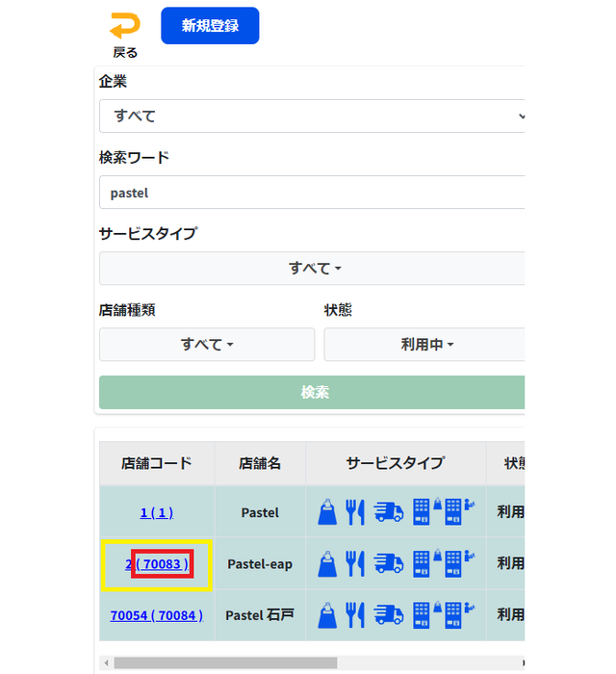Screen dimensions: 616x674
Task: Click first building icon in Pastel-eap row
Action: [422, 564]
